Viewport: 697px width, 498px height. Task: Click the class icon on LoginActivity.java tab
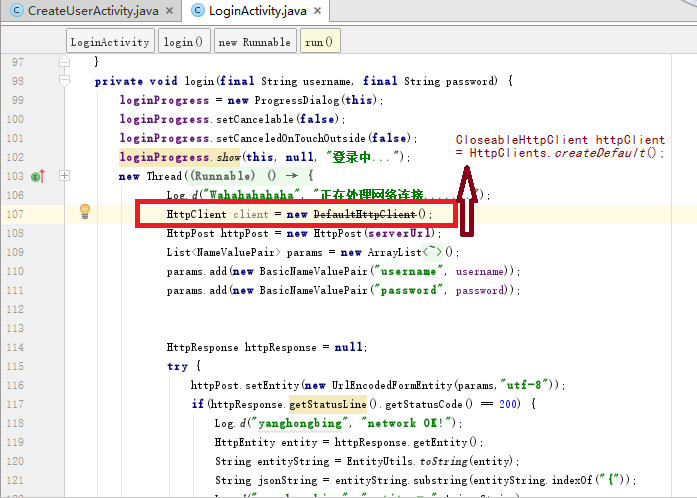(195, 11)
